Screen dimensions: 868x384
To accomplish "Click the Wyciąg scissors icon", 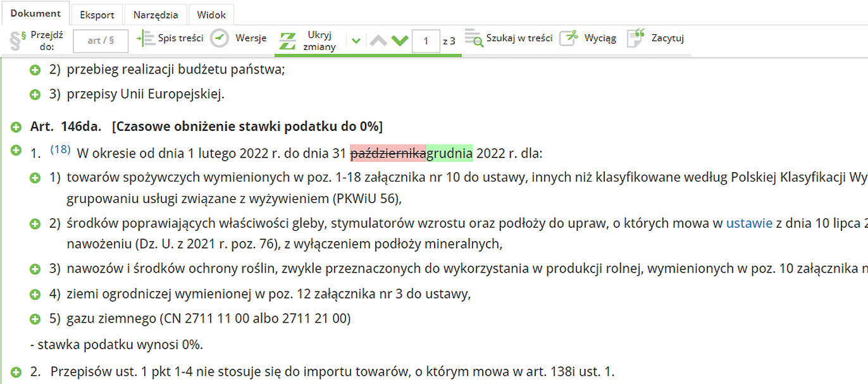I will click(569, 39).
